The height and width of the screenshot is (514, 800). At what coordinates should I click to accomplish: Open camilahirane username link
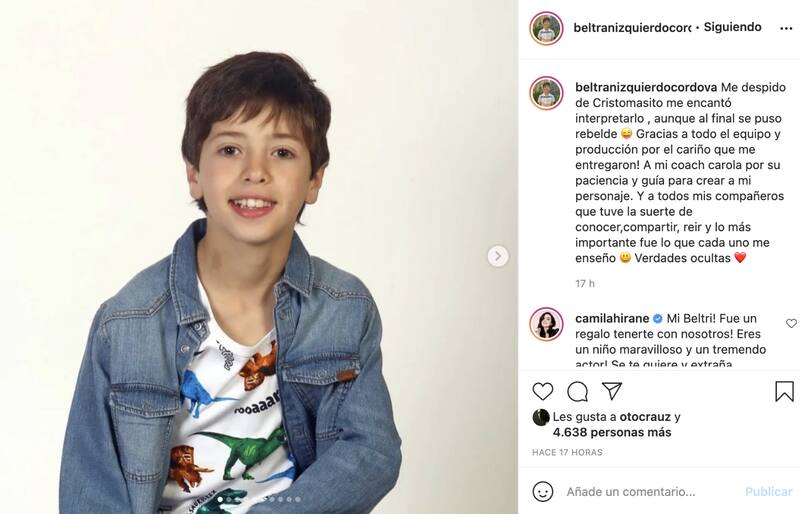click(x=613, y=318)
